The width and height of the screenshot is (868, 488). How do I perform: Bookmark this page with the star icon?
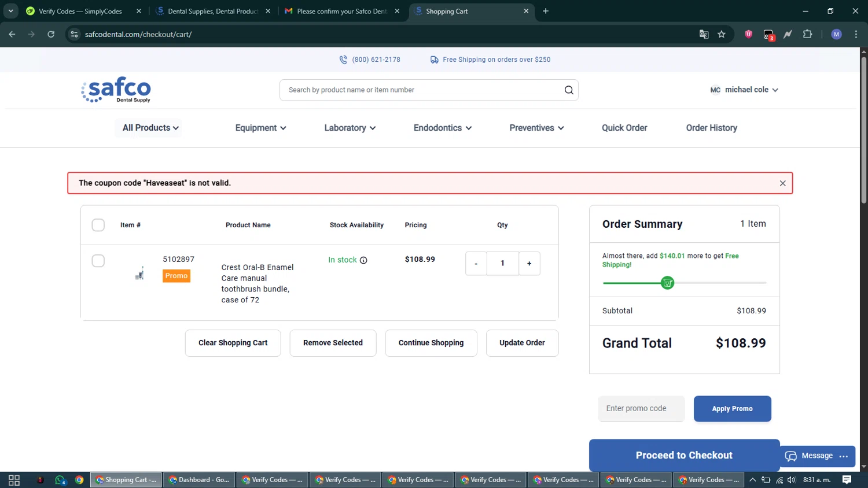click(x=722, y=34)
